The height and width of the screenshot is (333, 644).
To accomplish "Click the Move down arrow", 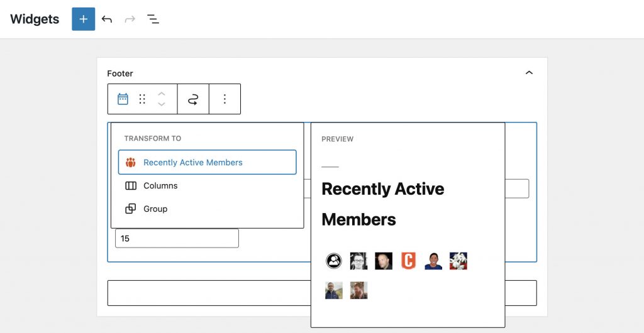I will coord(162,104).
